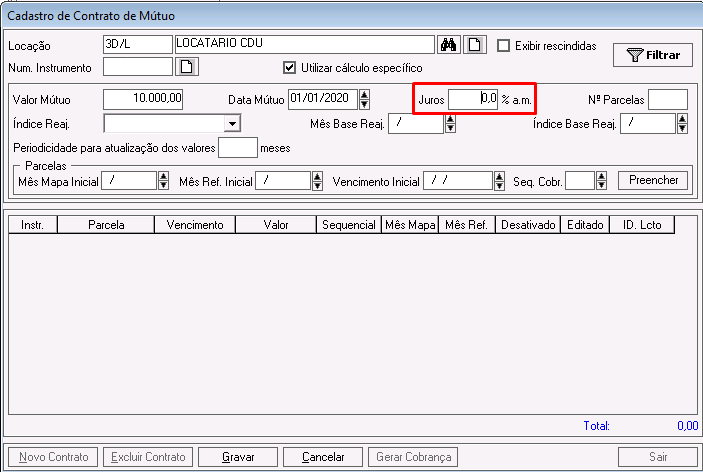Click the Nº Parcelas field
703x472 pixels.
click(668, 99)
